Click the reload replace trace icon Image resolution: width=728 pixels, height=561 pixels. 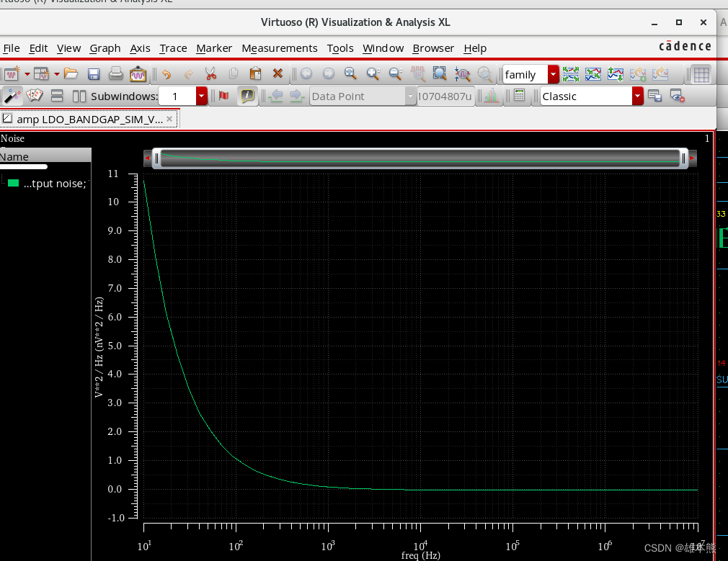660,73
